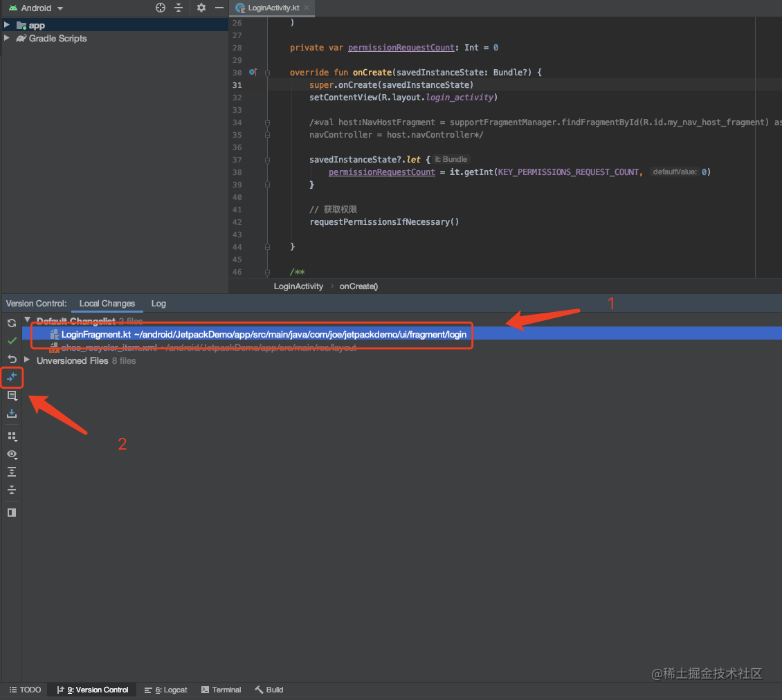Click the locate-file target icon in Project panel
The height and width of the screenshot is (700, 782).
(161, 8)
